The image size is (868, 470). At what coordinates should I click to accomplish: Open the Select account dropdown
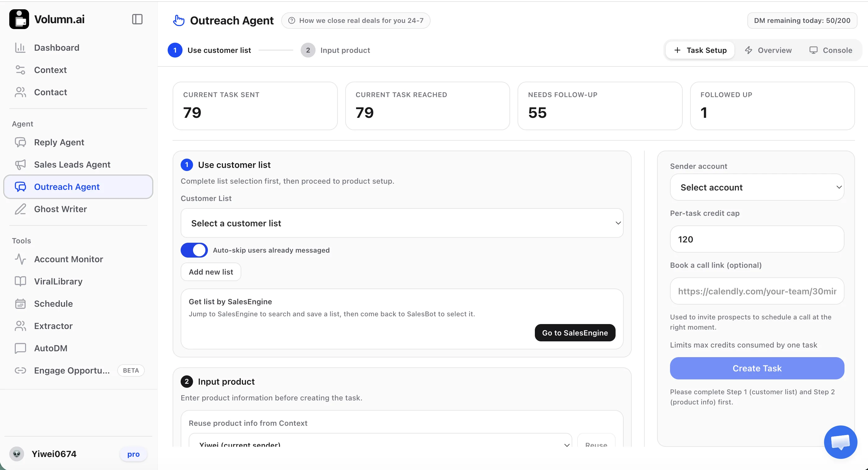tap(757, 187)
